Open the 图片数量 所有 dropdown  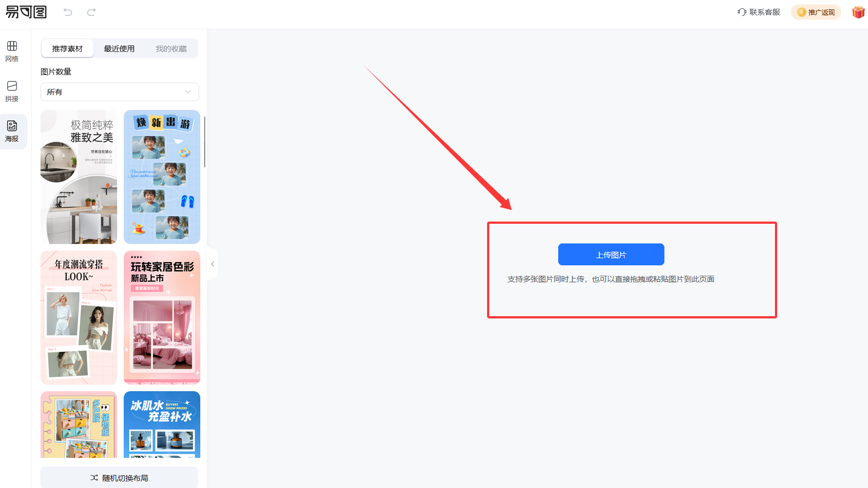[120, 92]
